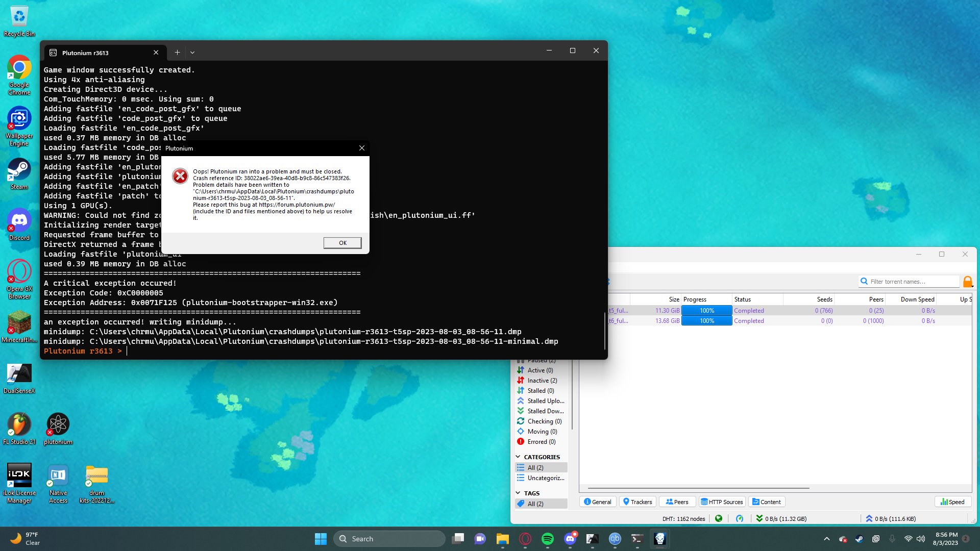The height and width of the screenshot is (551, 980).
Task: Click the green globe connection status icon
Action: [719, 519]
